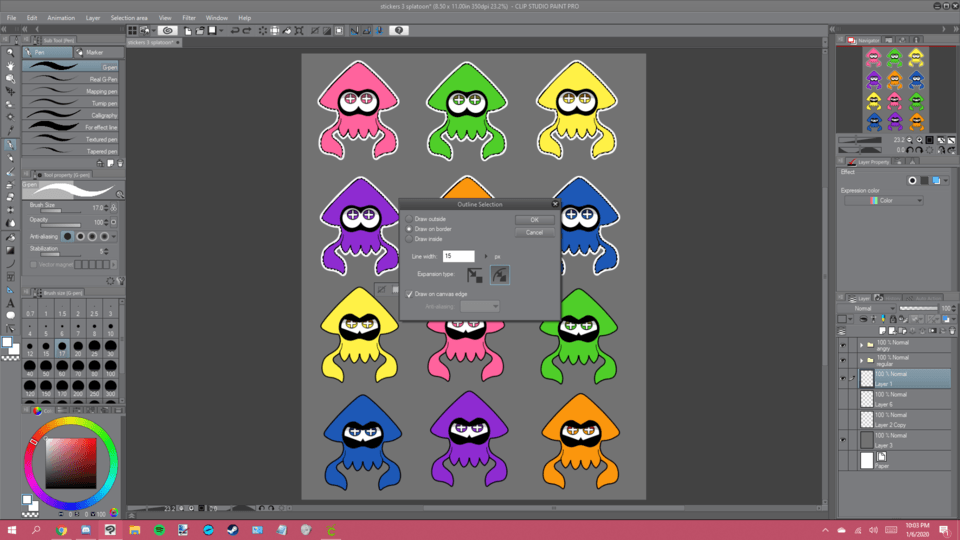This screenshot has width=960, height=540.
Task: Select the Fill bucket tool
Action: point(10,237)
